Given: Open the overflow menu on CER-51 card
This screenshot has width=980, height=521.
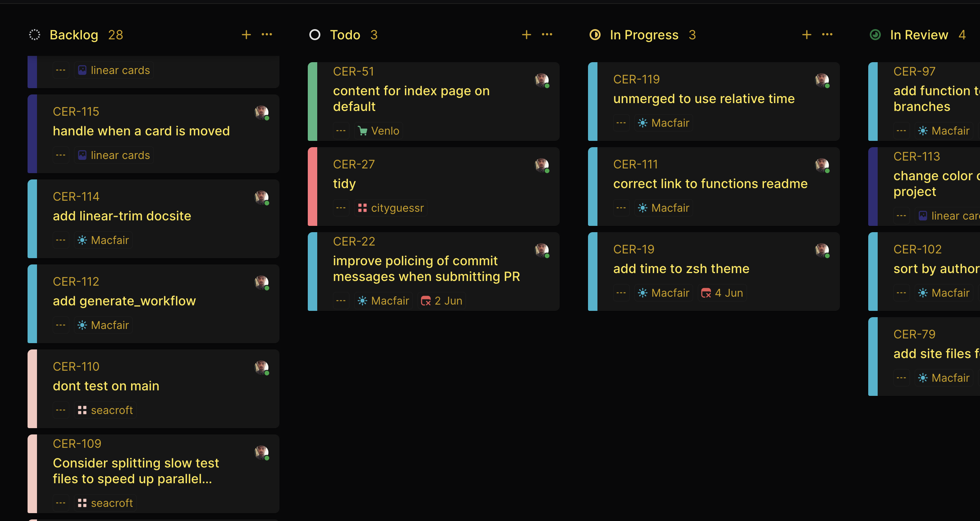Looking at the screenshot, I should coord(341,130).
